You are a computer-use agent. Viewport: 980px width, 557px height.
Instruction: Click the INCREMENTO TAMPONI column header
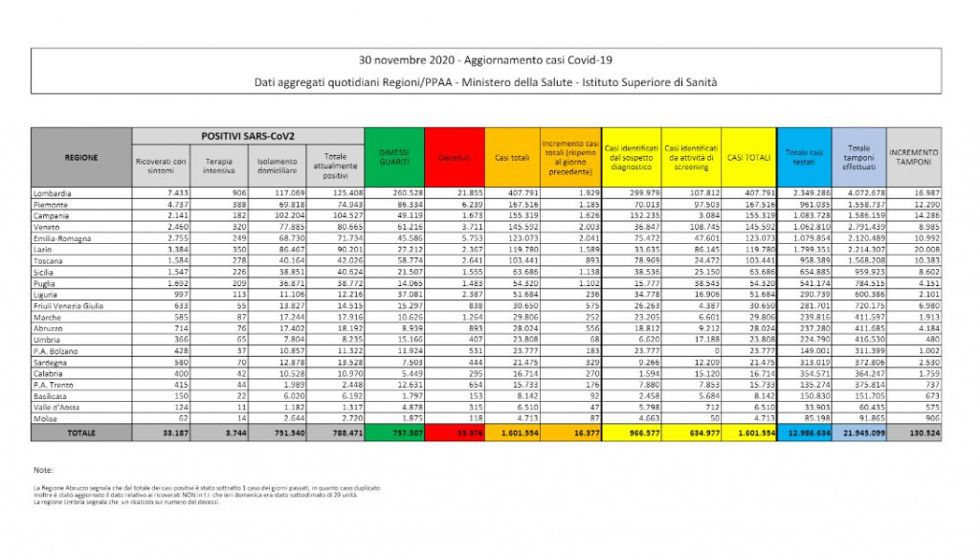point(913,157)
